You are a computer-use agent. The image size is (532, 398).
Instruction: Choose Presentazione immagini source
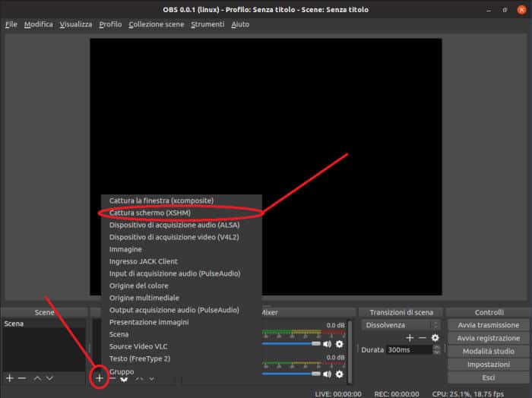(x=182, y=322)
